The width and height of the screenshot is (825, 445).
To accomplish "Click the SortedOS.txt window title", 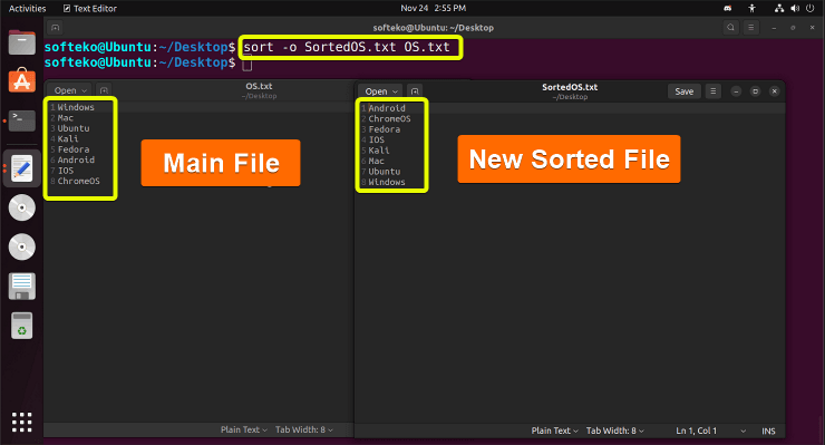I will (x=570, y=87).
